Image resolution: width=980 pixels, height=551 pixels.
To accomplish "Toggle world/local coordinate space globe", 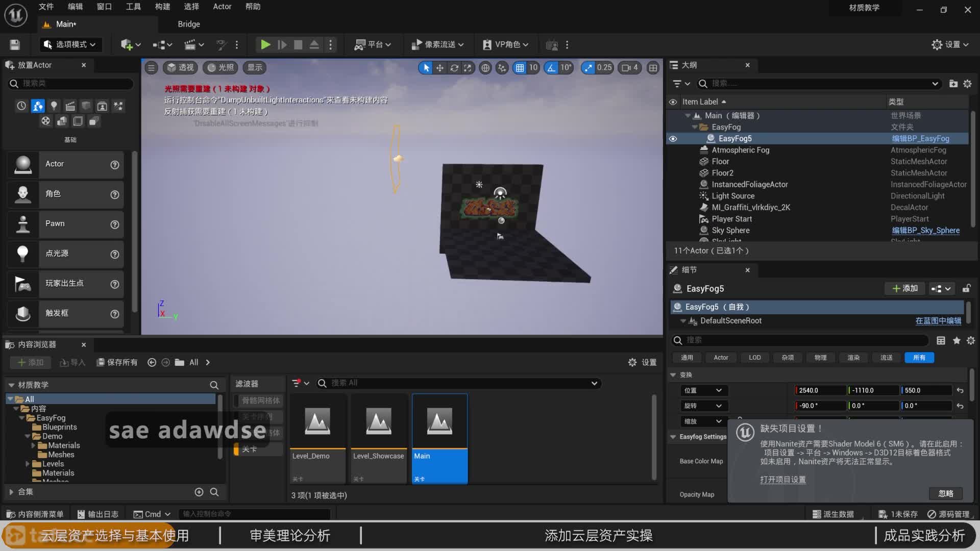I will click(485, 67).
